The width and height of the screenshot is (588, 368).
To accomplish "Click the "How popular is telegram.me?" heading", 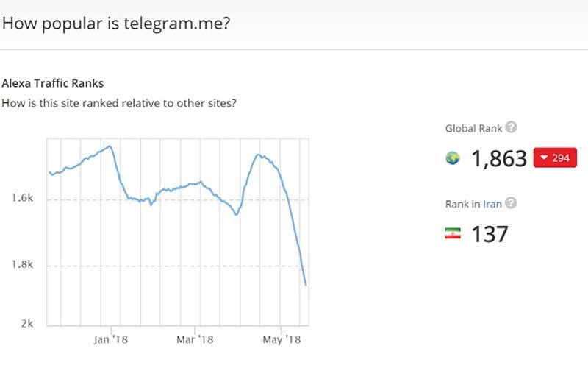I will tap(115, 23).
